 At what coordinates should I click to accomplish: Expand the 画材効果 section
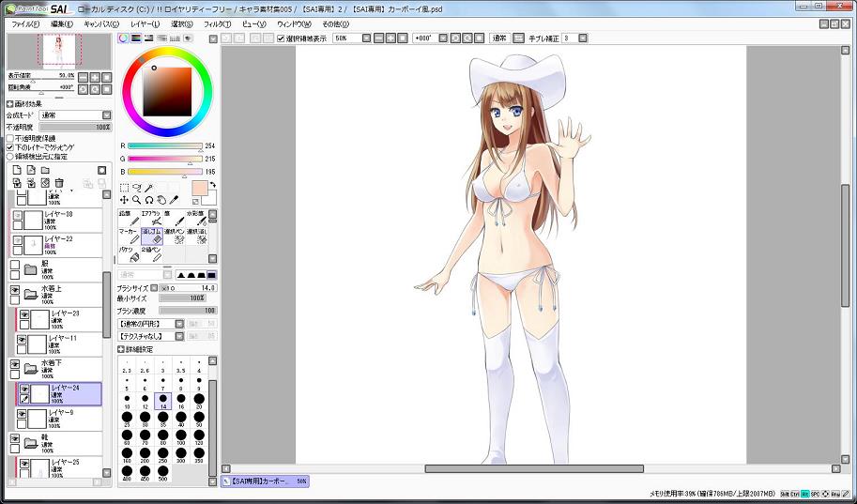coord(10,104)
